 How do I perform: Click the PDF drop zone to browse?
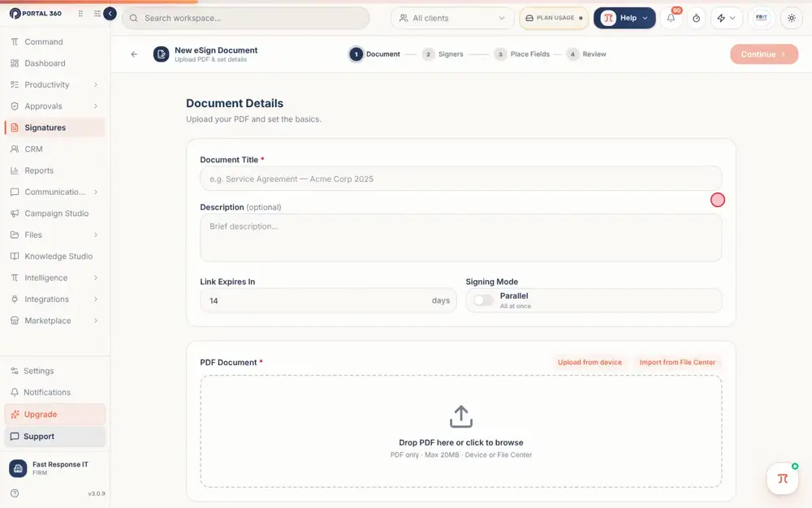click(x=461, y=432)
